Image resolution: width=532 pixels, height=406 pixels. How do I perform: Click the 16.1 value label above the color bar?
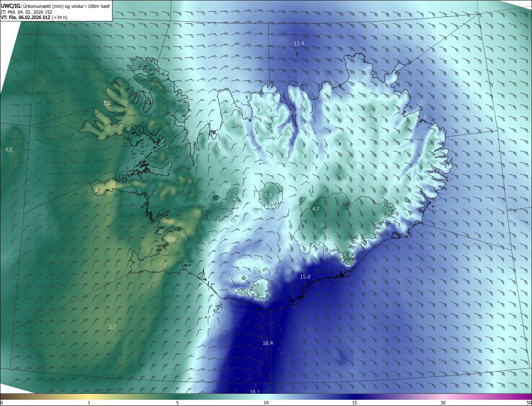(x=255, y=392)
